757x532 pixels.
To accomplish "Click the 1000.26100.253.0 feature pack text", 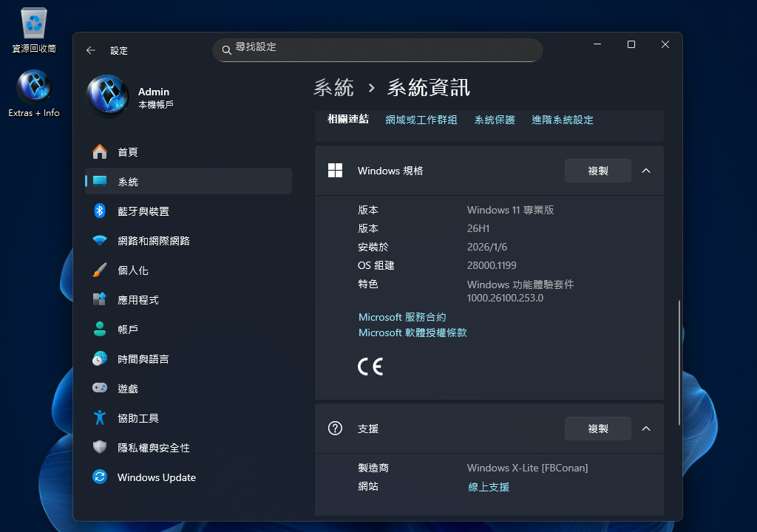I will (505, 298).
